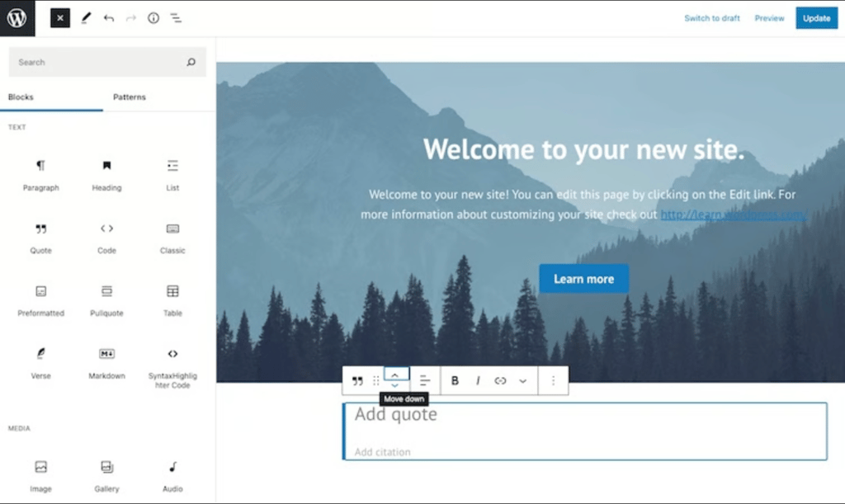
Task: Preview the page
Action: [769, 18]
